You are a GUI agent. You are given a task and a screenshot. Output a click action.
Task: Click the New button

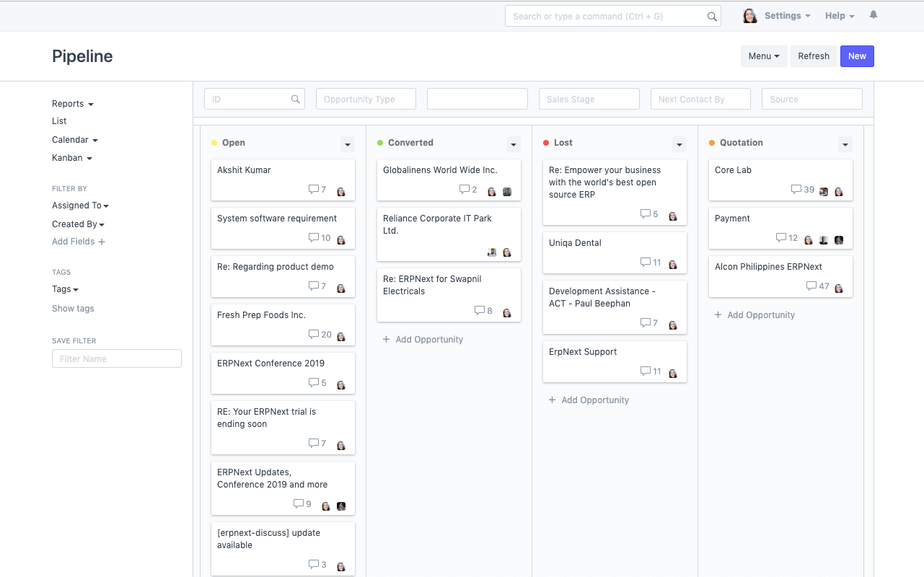pos(857,56)
